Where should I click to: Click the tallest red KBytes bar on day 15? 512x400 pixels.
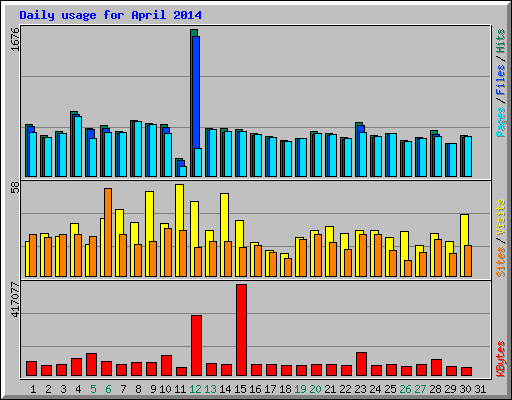(241, 330)
